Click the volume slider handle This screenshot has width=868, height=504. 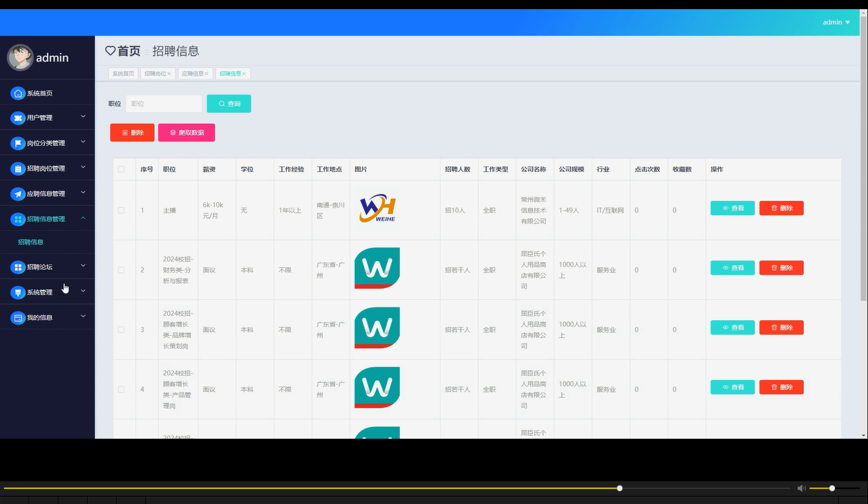(832, 488)
